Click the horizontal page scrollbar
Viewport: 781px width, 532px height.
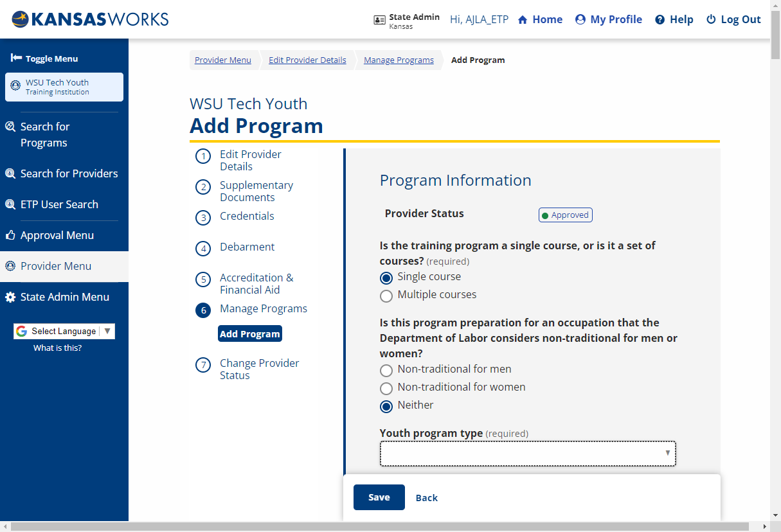coord(379,527)
